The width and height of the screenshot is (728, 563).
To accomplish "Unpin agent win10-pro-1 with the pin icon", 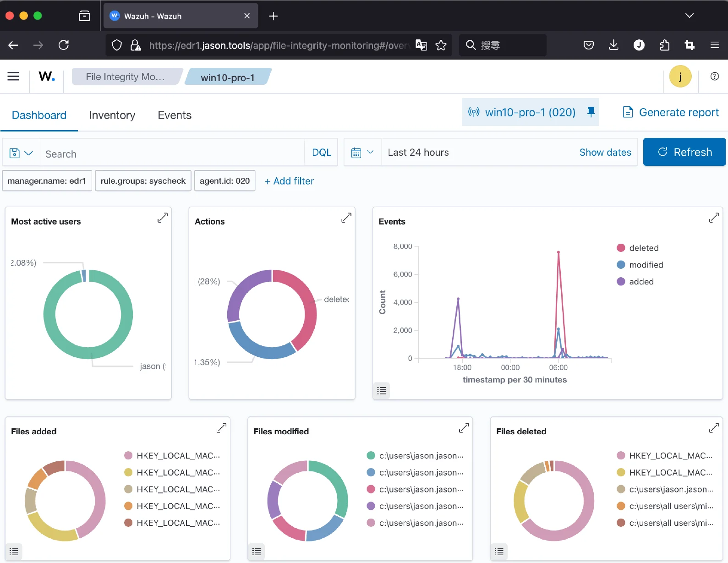I will pyautogui.click(x=591, y=112).
